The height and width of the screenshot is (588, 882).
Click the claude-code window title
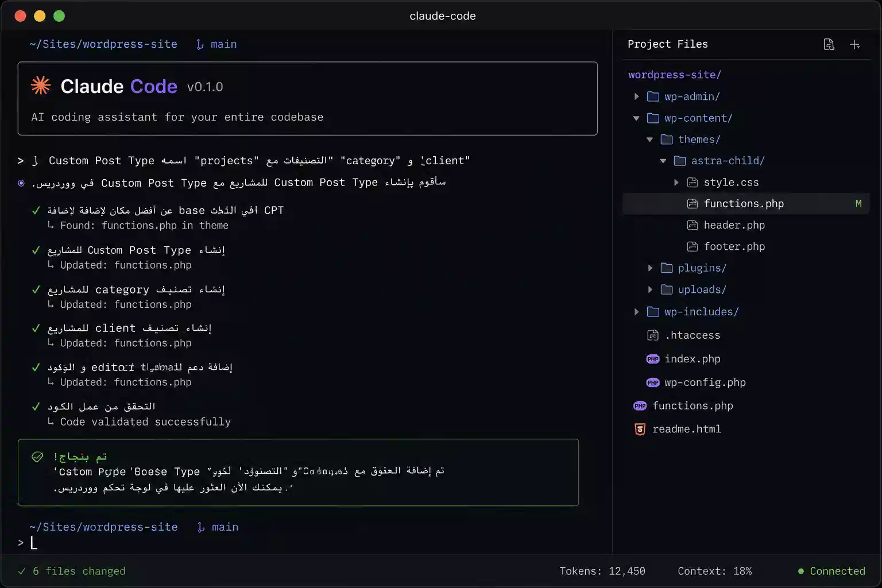pos(443,16)
